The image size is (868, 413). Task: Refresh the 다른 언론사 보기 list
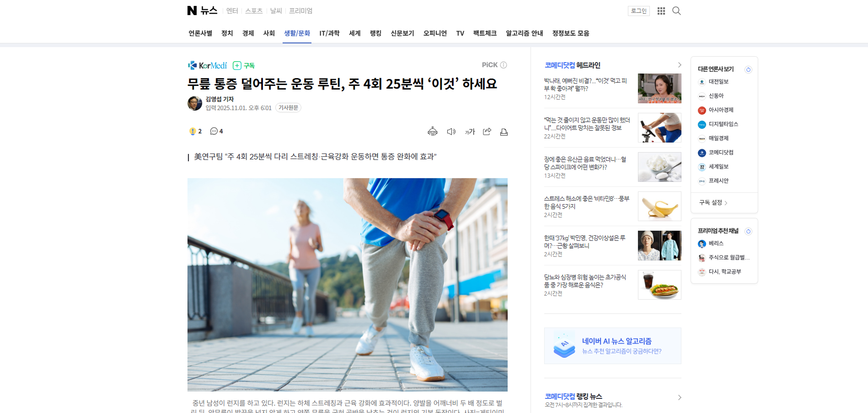click(x=748, y=69)
